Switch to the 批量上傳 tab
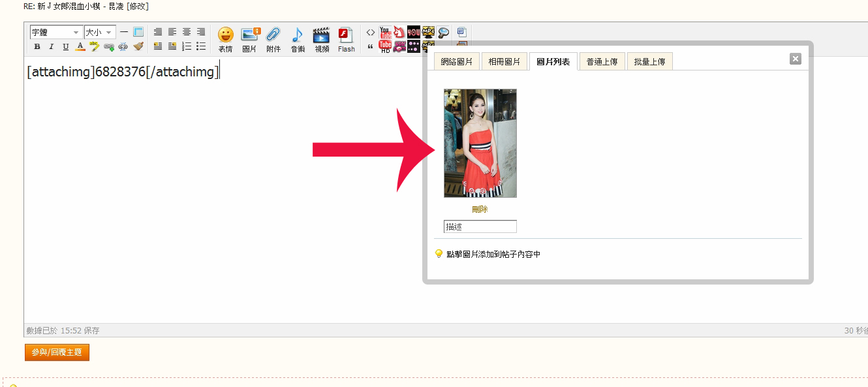This screenshot has height=387, width=868. pos(649,62)
